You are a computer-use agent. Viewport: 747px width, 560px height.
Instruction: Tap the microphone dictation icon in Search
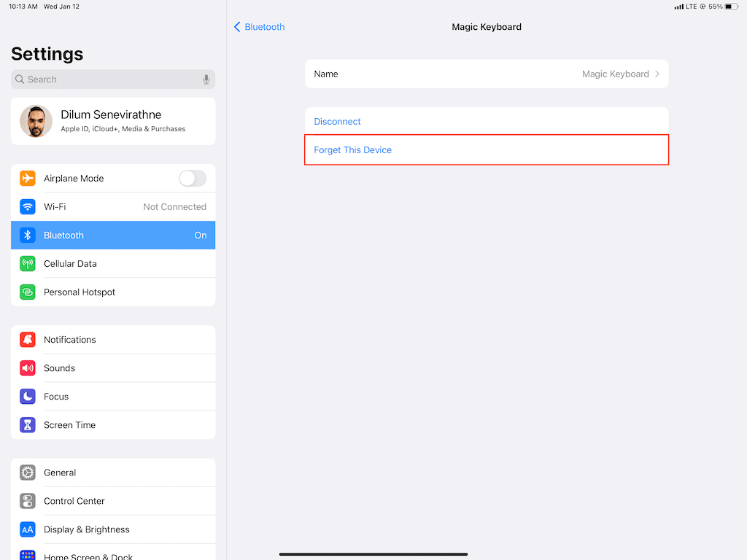click(x=206, y=79)
